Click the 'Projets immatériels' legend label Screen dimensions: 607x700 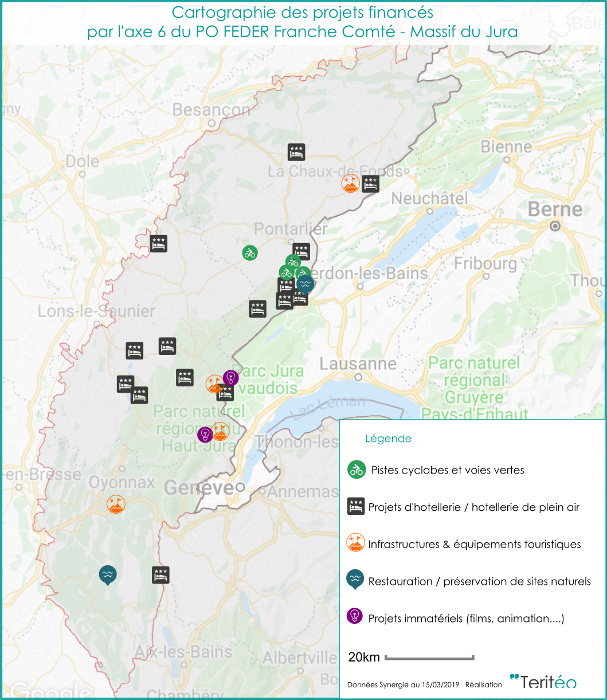coord(466,619)
